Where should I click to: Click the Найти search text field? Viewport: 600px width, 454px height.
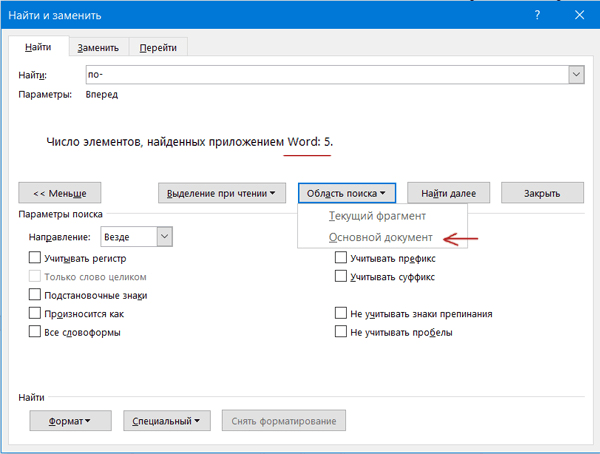[x=326, y=75]
